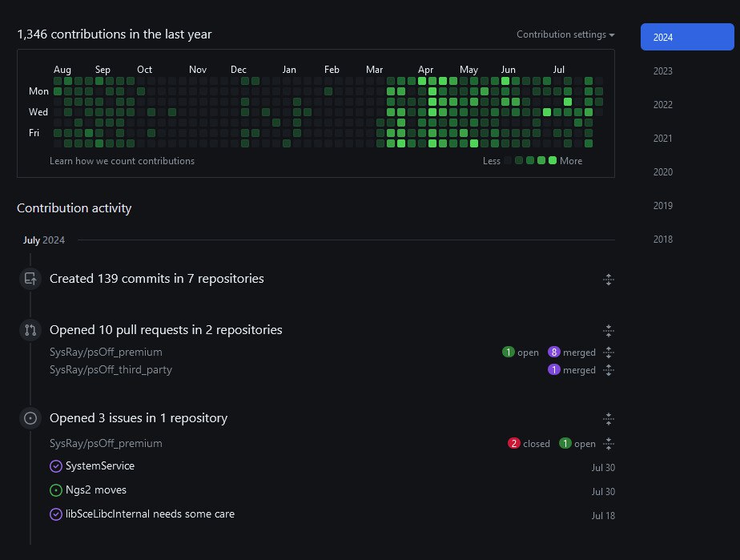The width and height of the screenshot is (740, 560).
Task: Collapse the Opened 10 pull requests section
Action: [608, 330]
